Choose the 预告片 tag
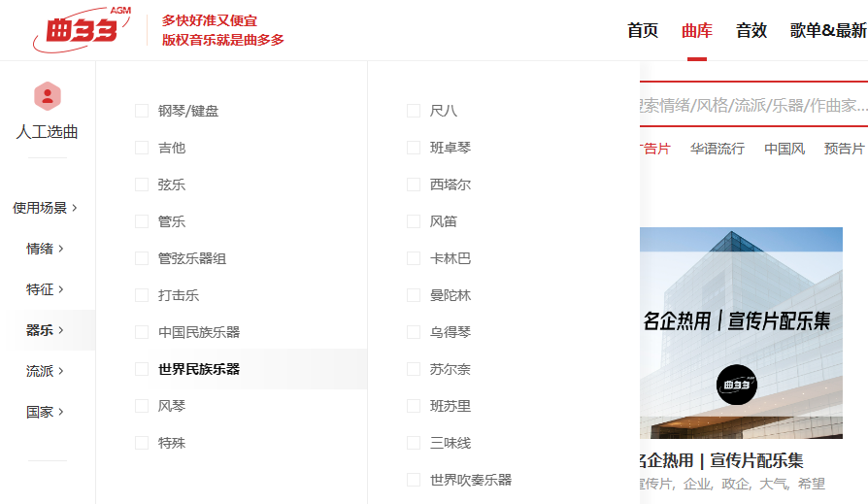This screenshot has width=868, height=504. (x=844, y=149)
